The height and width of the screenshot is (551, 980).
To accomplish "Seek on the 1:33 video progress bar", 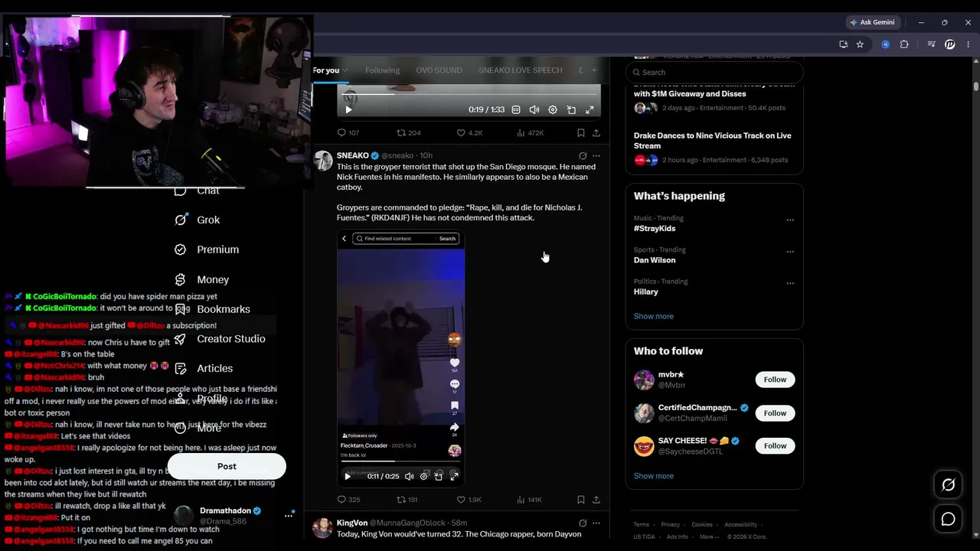I will 469,95.
